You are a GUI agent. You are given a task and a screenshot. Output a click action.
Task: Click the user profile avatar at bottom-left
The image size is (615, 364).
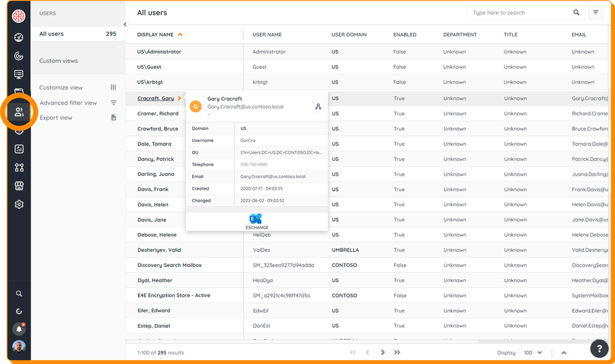(x=19, y=346)
